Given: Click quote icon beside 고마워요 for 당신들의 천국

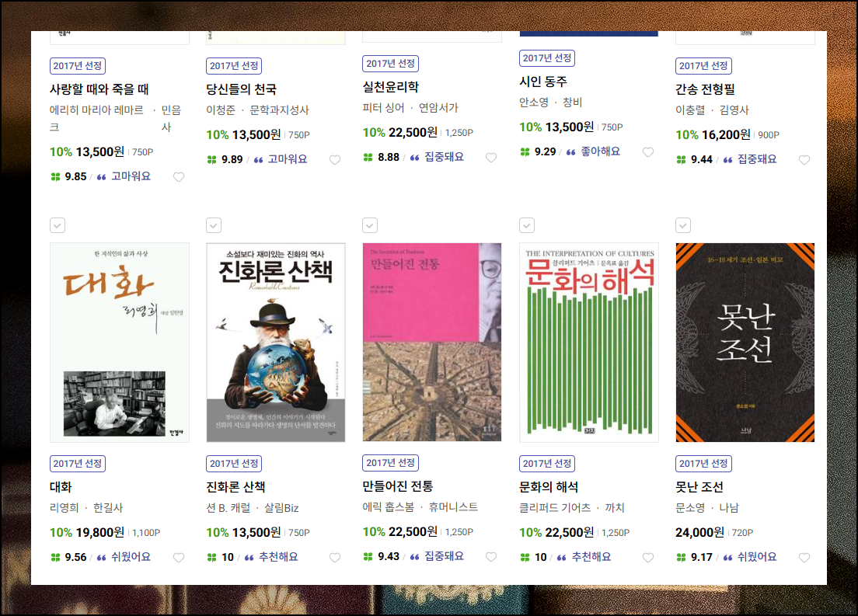Looking at the screenshot, I should pyautogui.click(x=258, y=160).
